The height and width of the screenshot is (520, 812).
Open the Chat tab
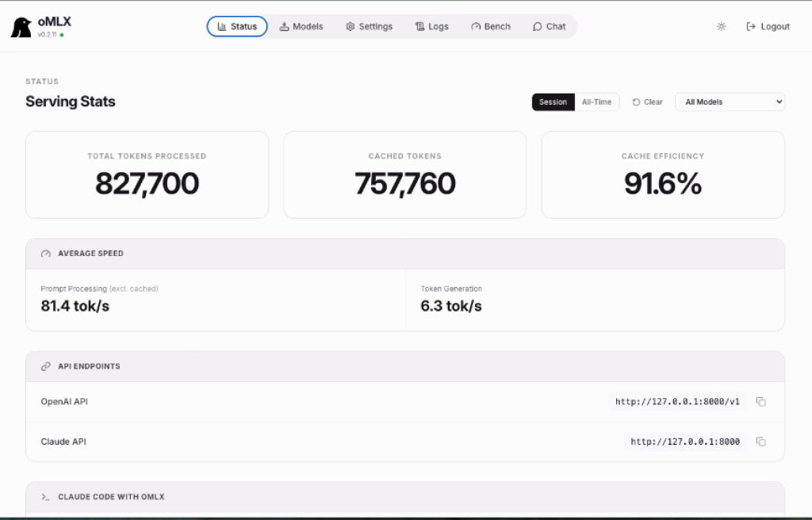click(550, 26)
